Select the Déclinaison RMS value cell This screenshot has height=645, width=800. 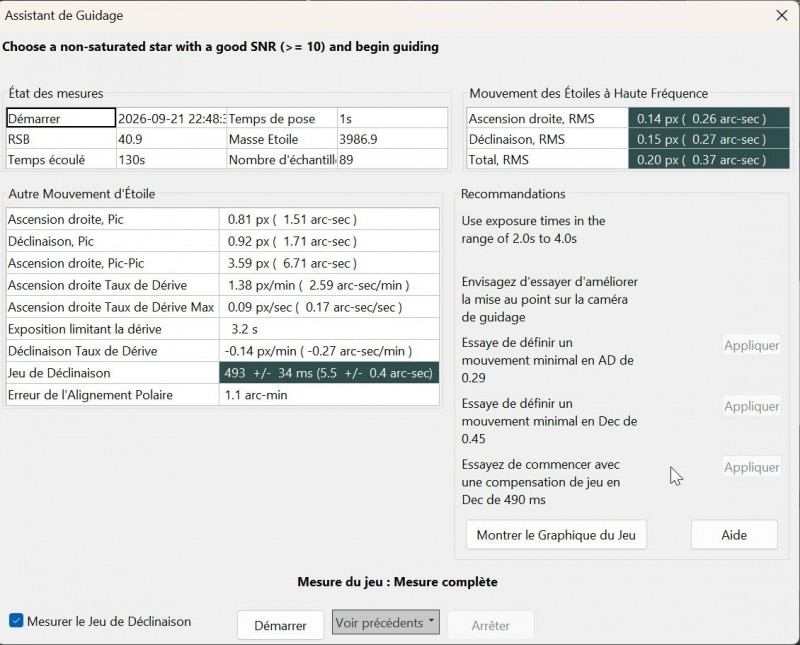point(709,139)
